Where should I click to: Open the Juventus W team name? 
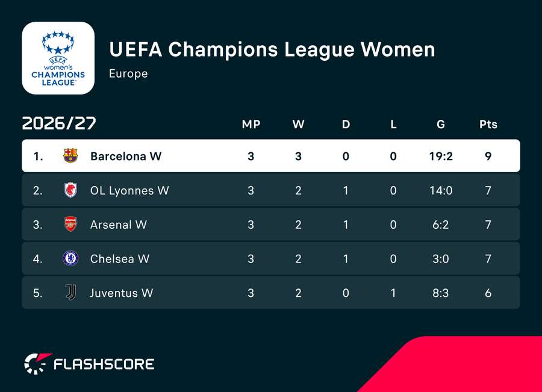(x=121, y=293)
